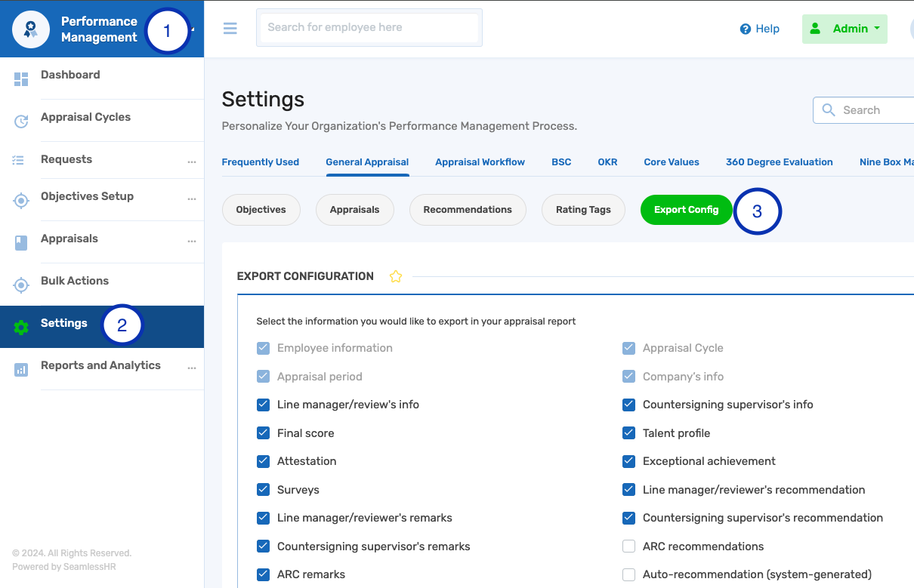Expand Reports and Analytics submenu ellipsis
This screenshot has height=588, width=914.
pyautogui.click(x=192, y=368)
